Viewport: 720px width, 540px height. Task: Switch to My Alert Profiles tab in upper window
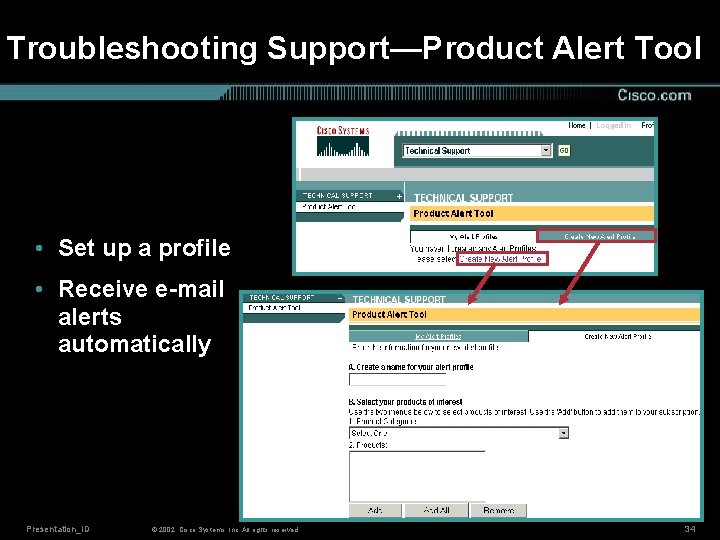473,236
